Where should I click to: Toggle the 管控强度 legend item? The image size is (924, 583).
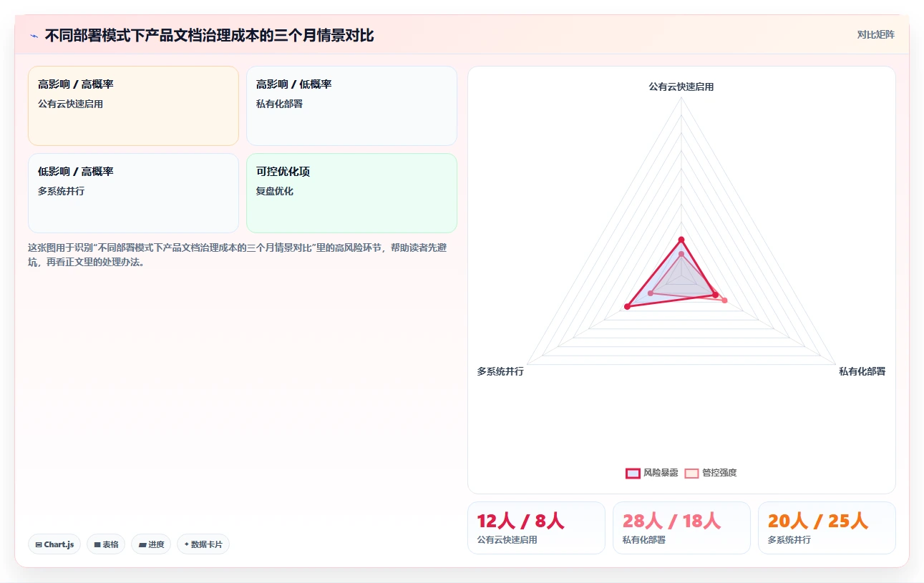(x=711, y=473)
